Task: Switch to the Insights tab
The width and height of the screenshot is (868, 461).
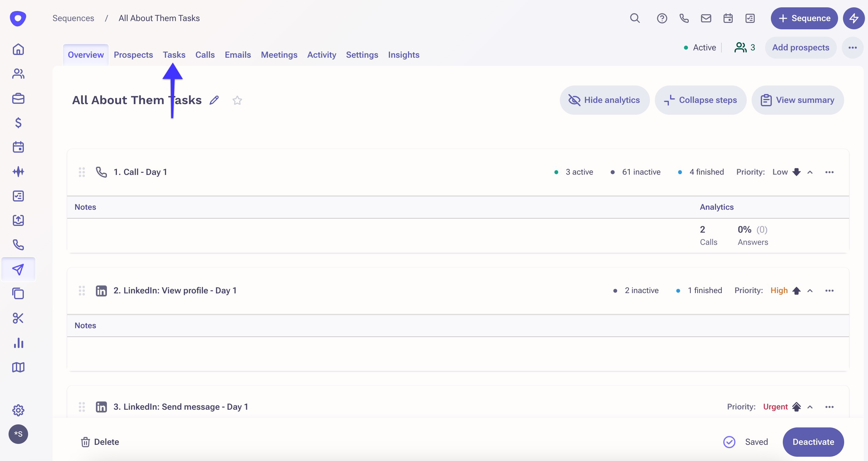Action: point(403,55)
